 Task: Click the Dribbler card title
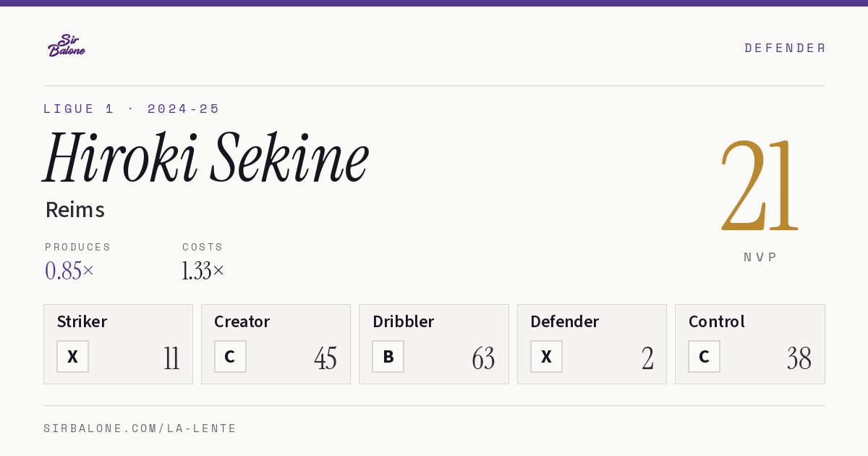pos(403,321)
